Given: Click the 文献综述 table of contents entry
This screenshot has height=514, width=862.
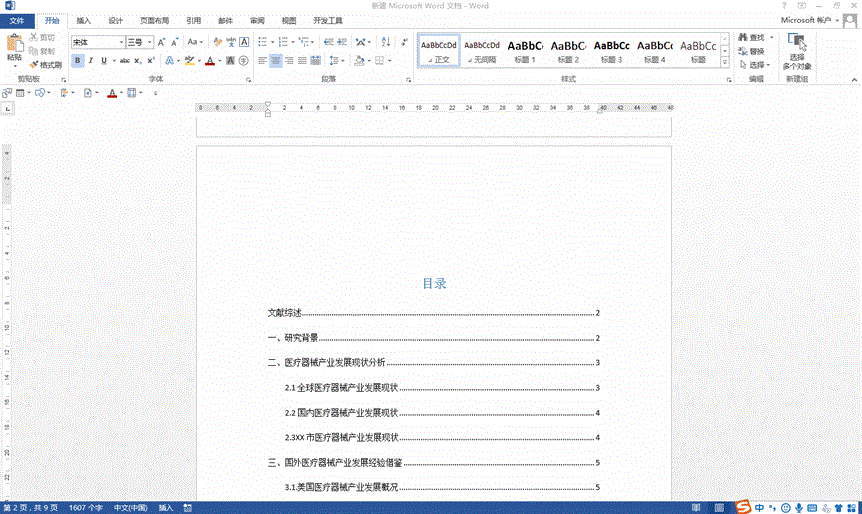Looking at the screenshot, I should coord(285,313).
